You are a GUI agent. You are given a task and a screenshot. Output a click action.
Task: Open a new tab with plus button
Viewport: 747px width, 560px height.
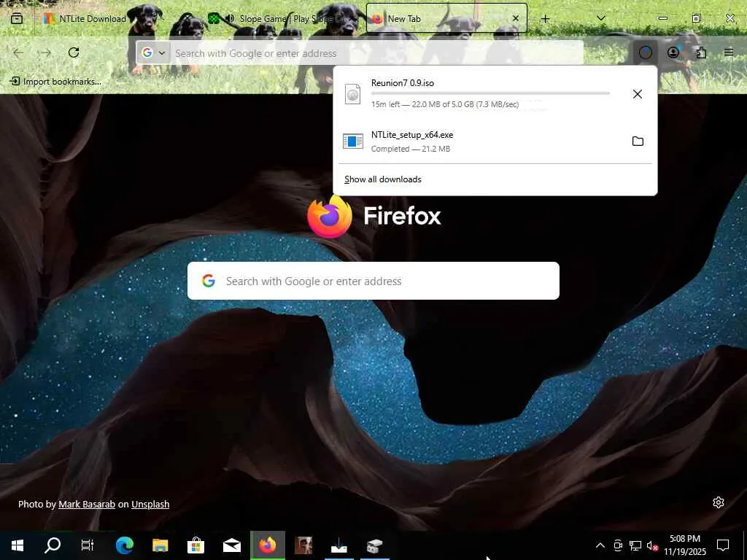click(546, 18)
